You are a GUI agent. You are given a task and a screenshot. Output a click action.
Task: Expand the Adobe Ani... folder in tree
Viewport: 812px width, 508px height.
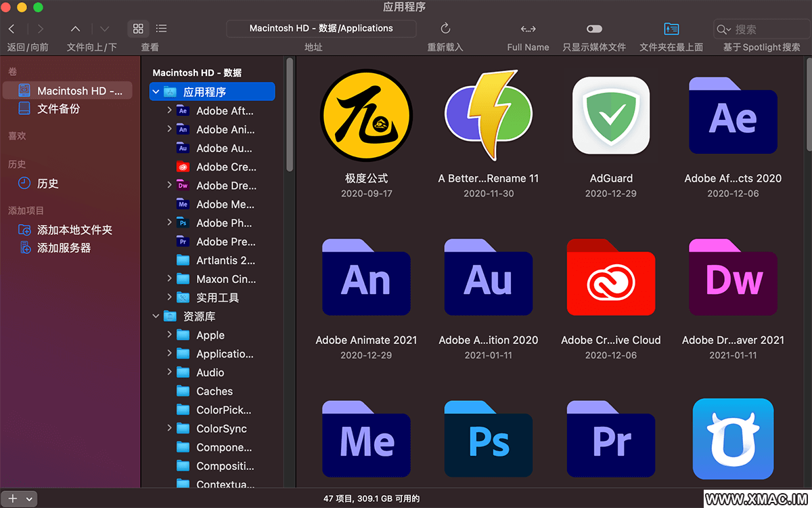(x=169, y=129)
